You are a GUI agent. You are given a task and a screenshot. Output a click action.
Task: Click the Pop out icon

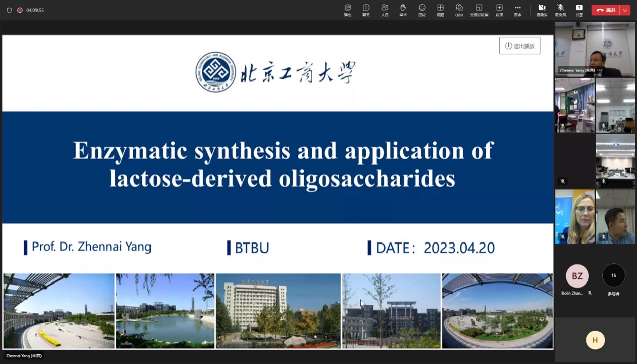[x=347, y=9]
